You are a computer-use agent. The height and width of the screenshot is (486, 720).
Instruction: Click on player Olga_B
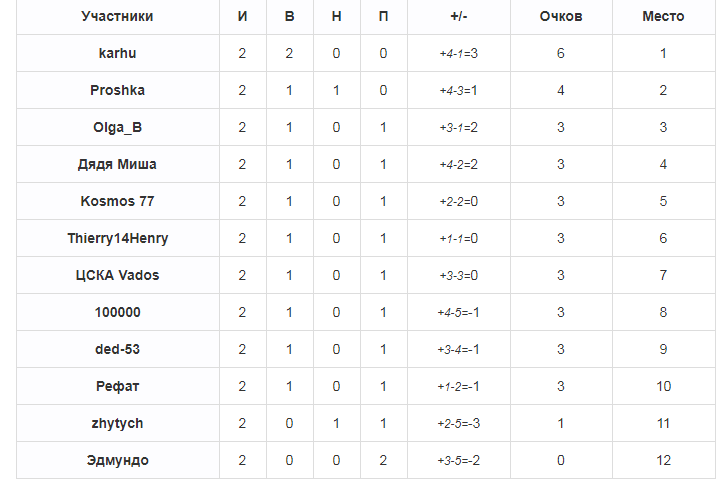tap(118, 127)
